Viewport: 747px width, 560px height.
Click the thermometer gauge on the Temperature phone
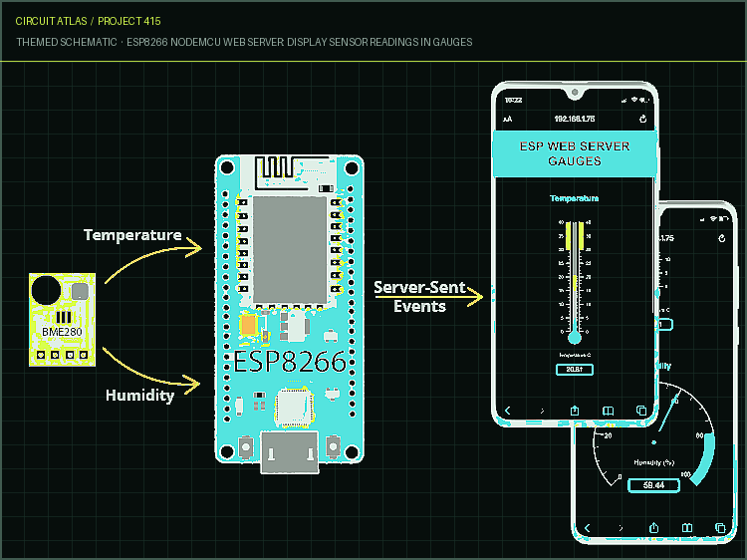(x=575, y=282)
